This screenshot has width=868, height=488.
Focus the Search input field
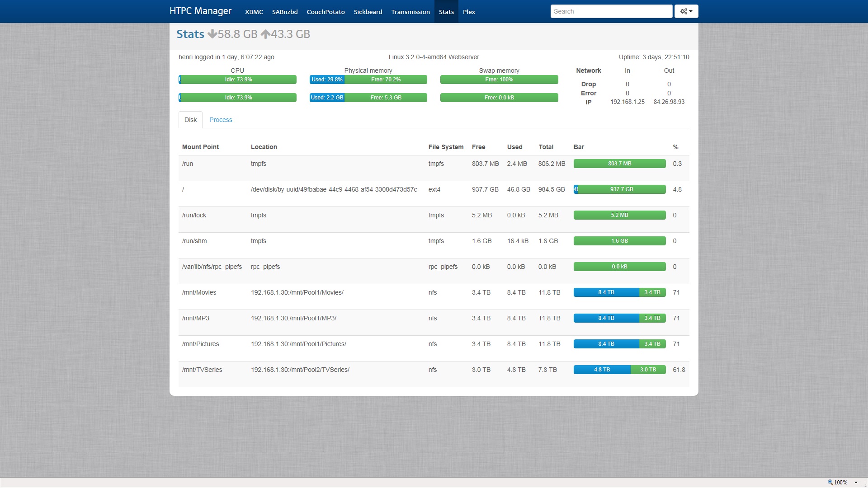(611, 11)
